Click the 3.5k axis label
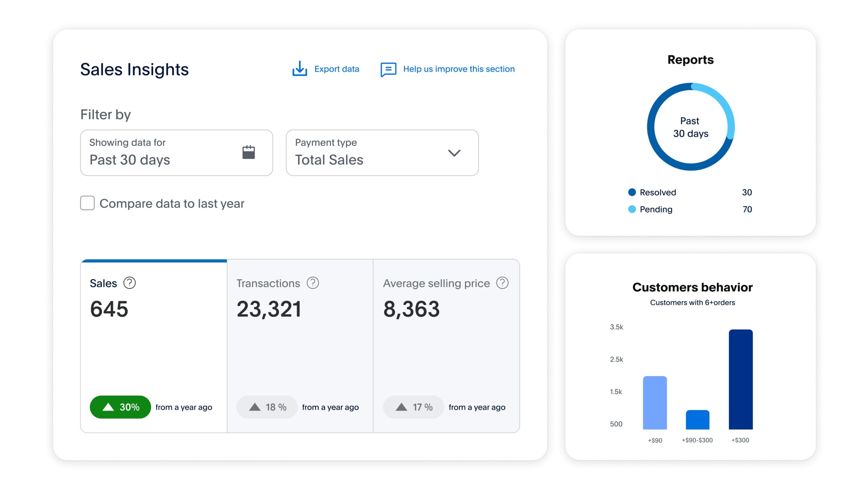This screenshot has height=489, width=868. click(x=616, y=327)
